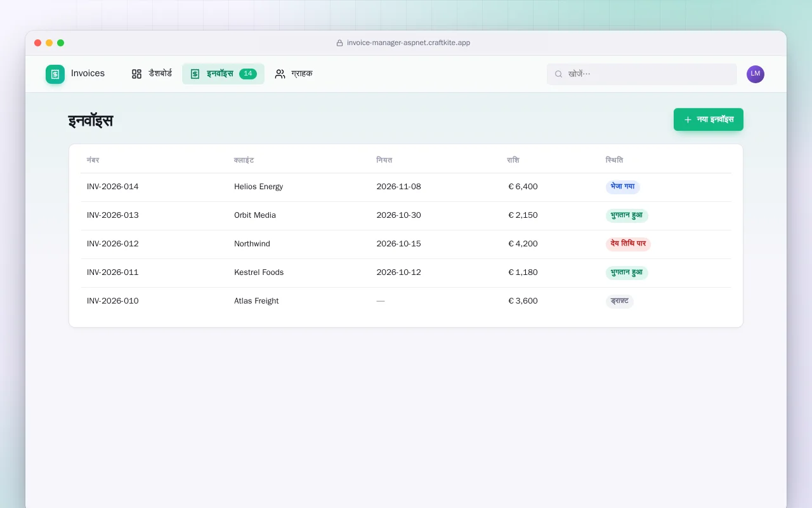Click the 14 count badge
Screen dimensions: 812x508
248,74
